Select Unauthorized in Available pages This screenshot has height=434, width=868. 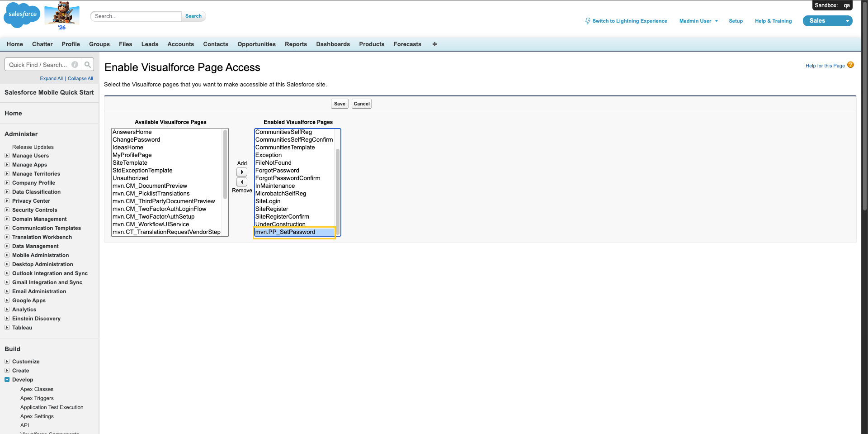click(x=167, y=178)
